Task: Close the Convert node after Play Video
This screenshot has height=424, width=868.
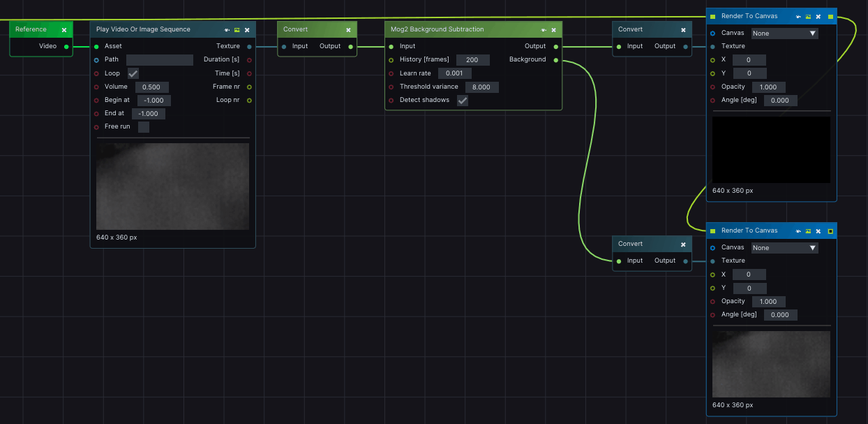Action: (348, 30)
